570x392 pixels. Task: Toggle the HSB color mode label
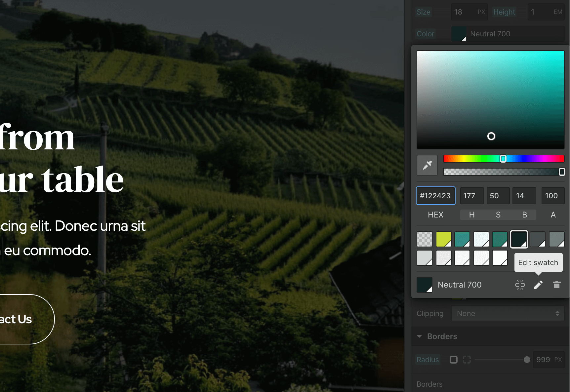(x=498, y=215)
